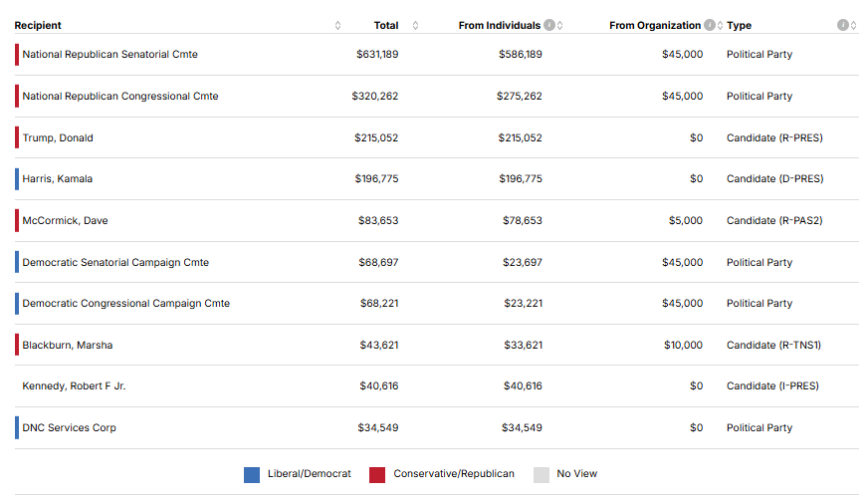This screenshot has height=502, width=868.
Task: Click the No View gray legend swatch
Action: (x=542, y=475)
